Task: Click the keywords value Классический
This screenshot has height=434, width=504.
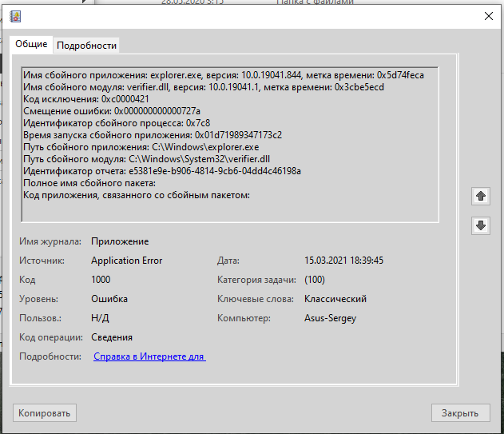Action: 335,299
